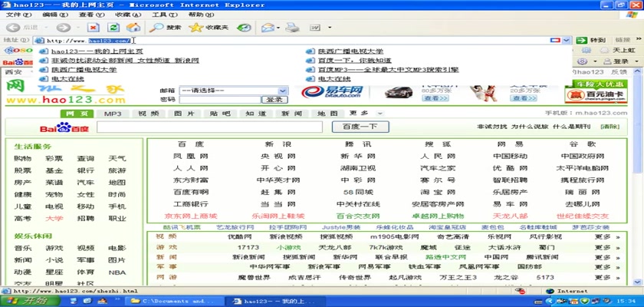
Task: Click the 清除 link beside search box
Action: (610, 127)
